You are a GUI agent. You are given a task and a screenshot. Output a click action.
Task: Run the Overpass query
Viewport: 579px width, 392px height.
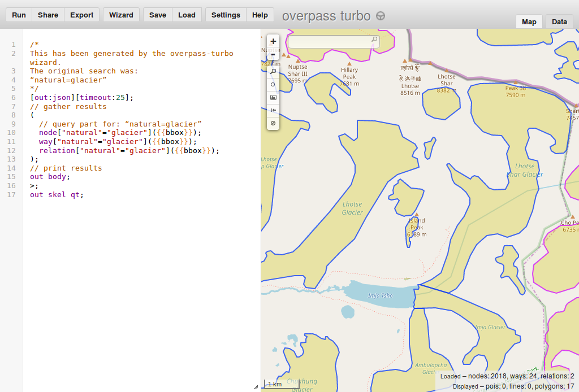19,15
